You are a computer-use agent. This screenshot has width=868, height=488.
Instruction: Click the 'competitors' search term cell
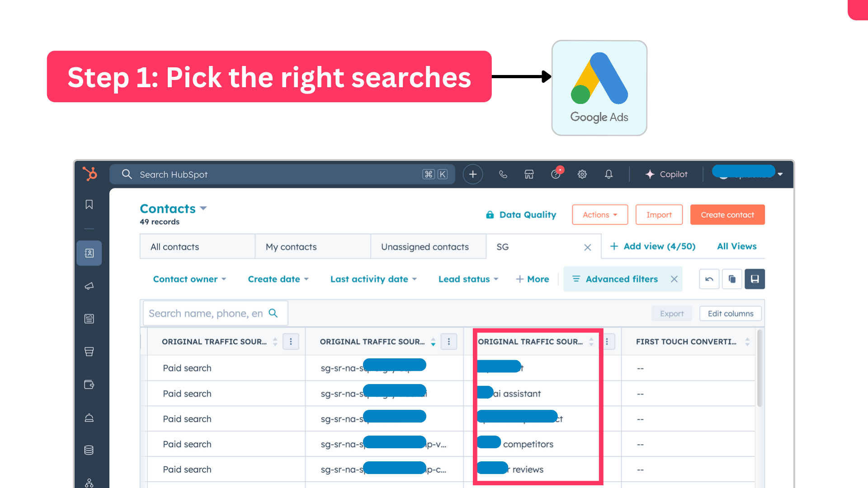528,444
